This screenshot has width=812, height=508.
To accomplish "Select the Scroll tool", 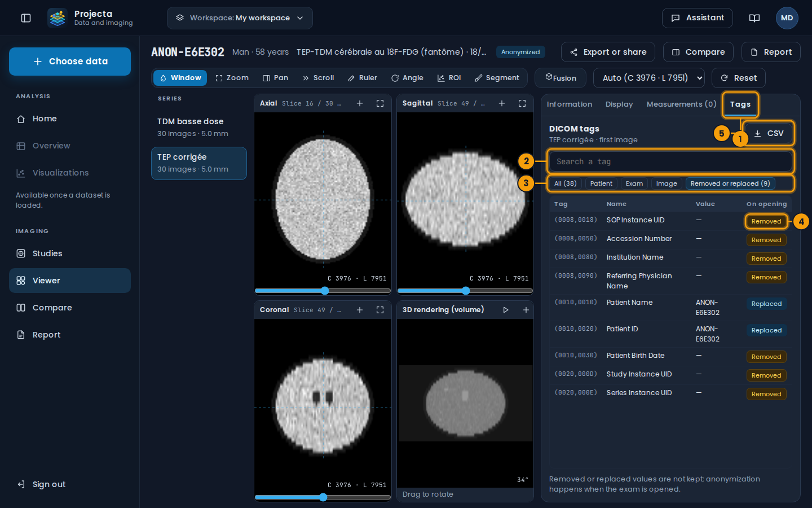I will point(319,78).
